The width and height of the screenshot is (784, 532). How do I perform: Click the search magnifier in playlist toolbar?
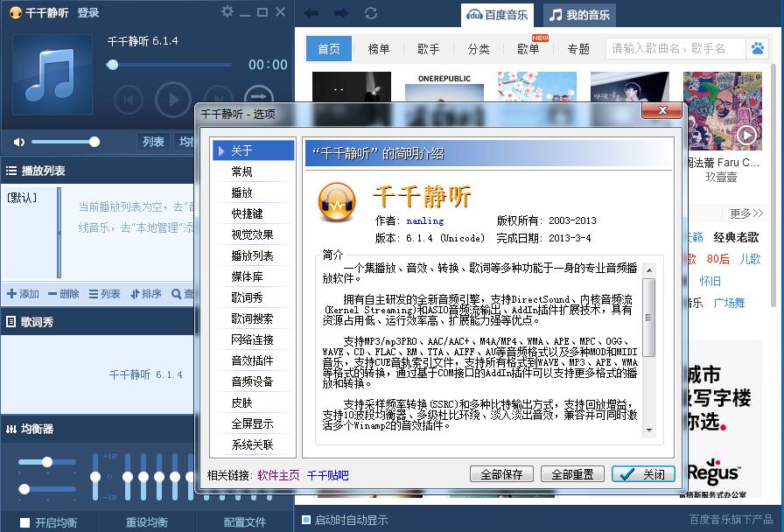tap(176, 294)
